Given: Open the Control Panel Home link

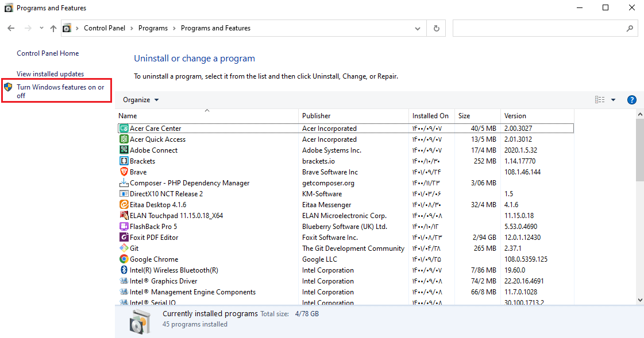Looking at the screenshot, I should point(48,53).
